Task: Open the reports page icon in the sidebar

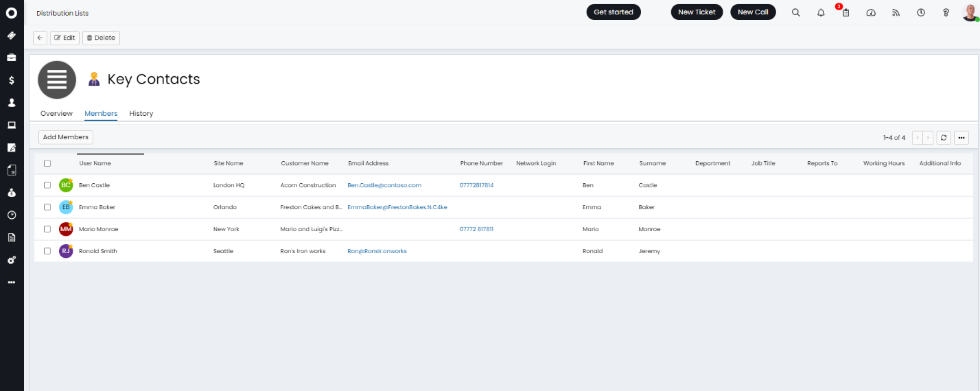Action: coord(12,237)
